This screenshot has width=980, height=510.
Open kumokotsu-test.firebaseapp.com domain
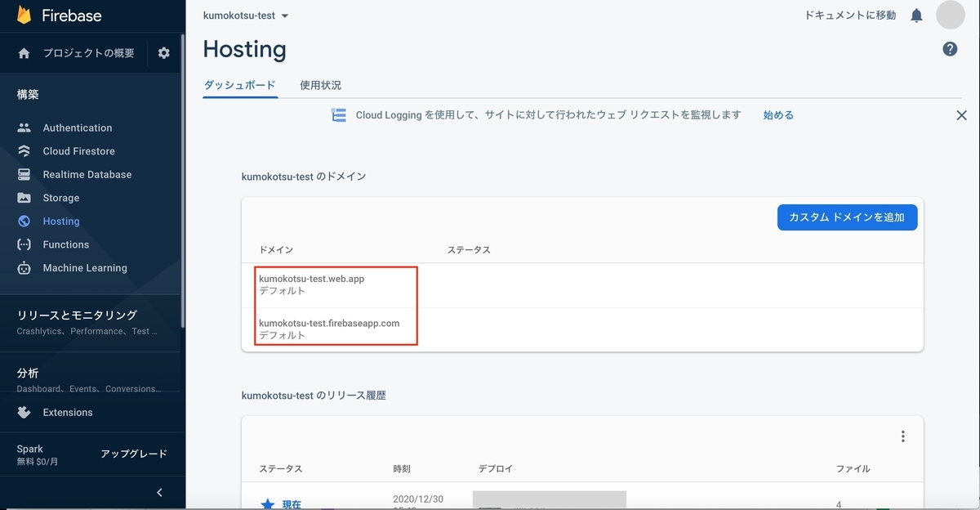pos(329,323)
